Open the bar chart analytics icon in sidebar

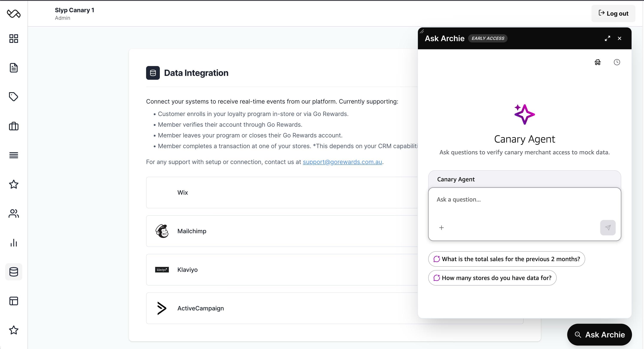[14, 243]
